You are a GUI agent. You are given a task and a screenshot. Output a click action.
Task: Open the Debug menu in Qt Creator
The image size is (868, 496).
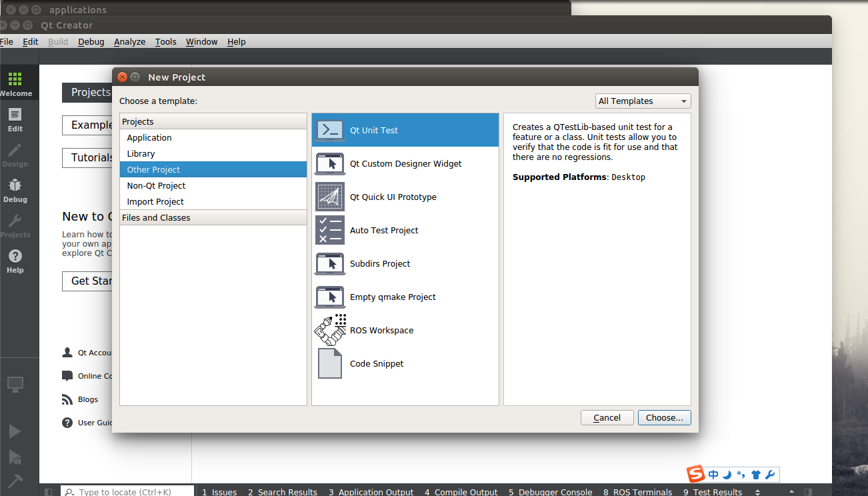(x=91, y=41)
